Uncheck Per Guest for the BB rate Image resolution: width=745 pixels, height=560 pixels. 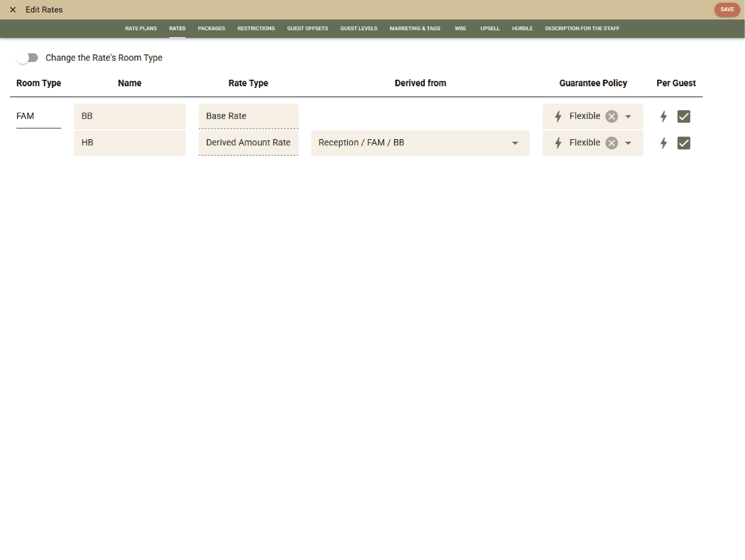click(x=684, y=116)
